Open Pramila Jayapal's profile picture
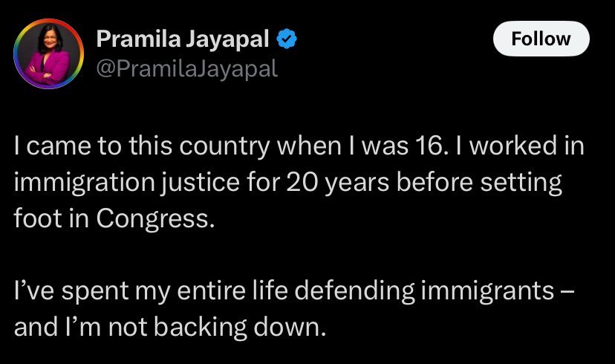This screenshot has width=615, height=364. tap(48, 53)
